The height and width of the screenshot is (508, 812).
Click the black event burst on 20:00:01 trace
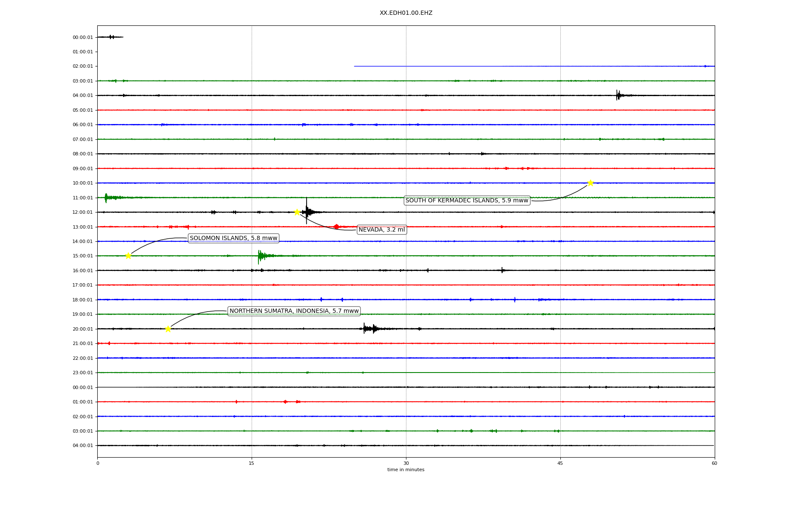370,329
